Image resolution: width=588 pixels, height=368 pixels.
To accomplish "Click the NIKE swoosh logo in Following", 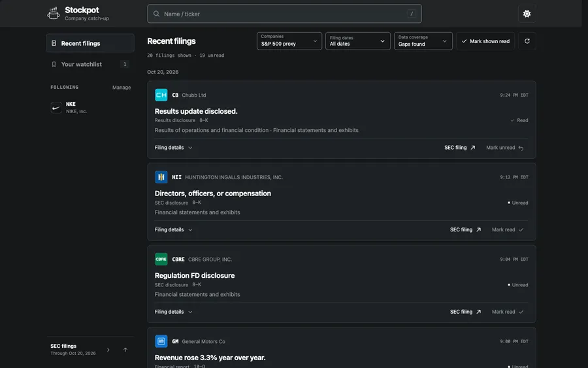I will pos(56,108).
